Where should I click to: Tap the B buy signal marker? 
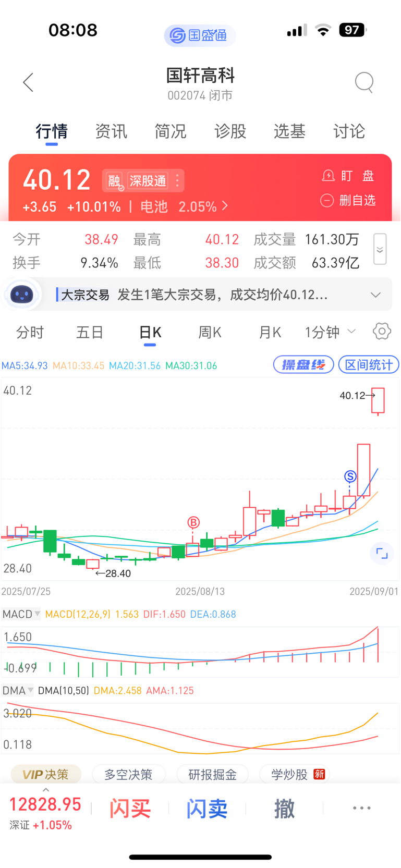pos(193,522)
